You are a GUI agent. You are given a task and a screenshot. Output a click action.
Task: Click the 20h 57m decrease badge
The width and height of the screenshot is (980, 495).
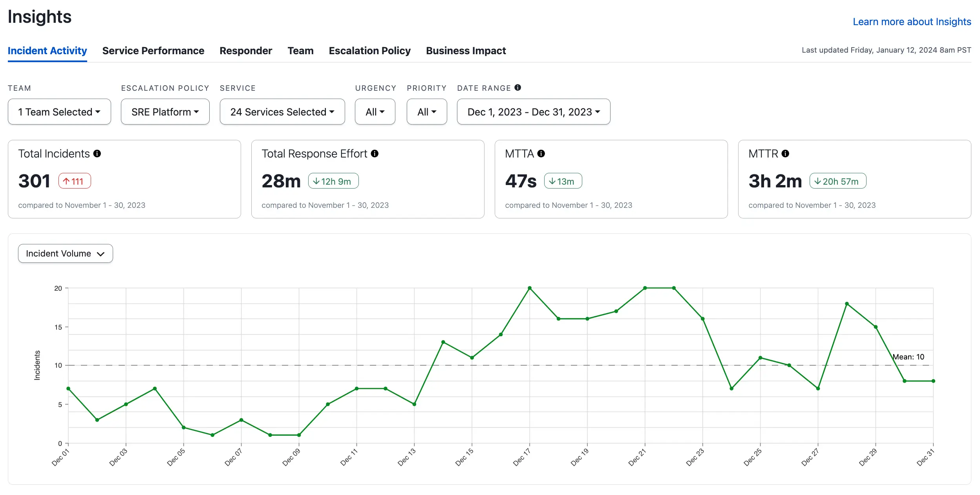tap(837, 181)
